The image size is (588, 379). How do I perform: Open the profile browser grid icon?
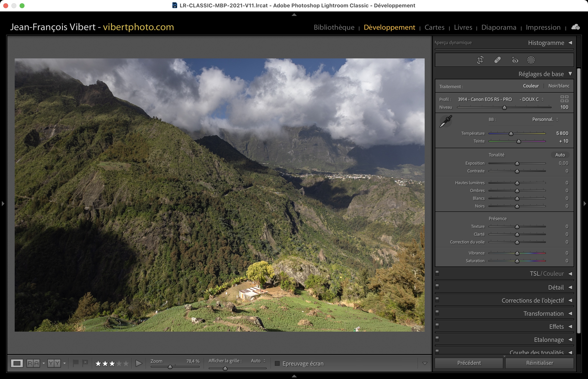pos(564,99)
